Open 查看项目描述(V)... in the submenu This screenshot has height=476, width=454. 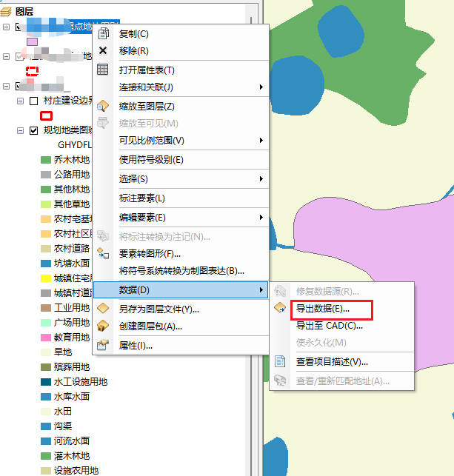pyautogui.click(x=333, y=362)
